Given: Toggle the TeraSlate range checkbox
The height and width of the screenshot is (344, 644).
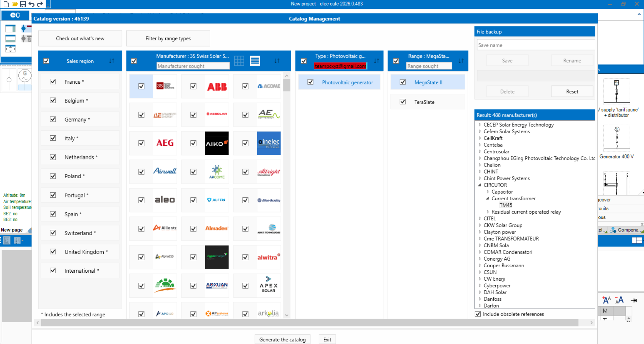Looking at the screenshot, I should point(403,102).
